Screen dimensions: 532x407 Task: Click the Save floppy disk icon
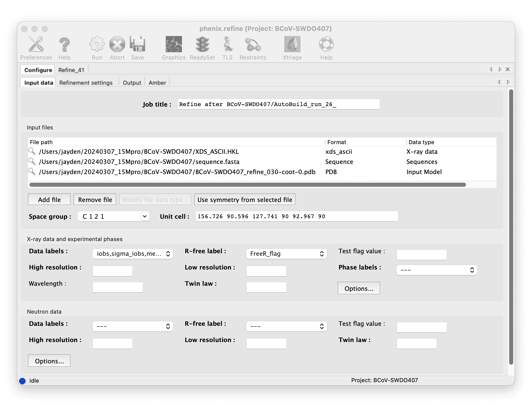137,44
